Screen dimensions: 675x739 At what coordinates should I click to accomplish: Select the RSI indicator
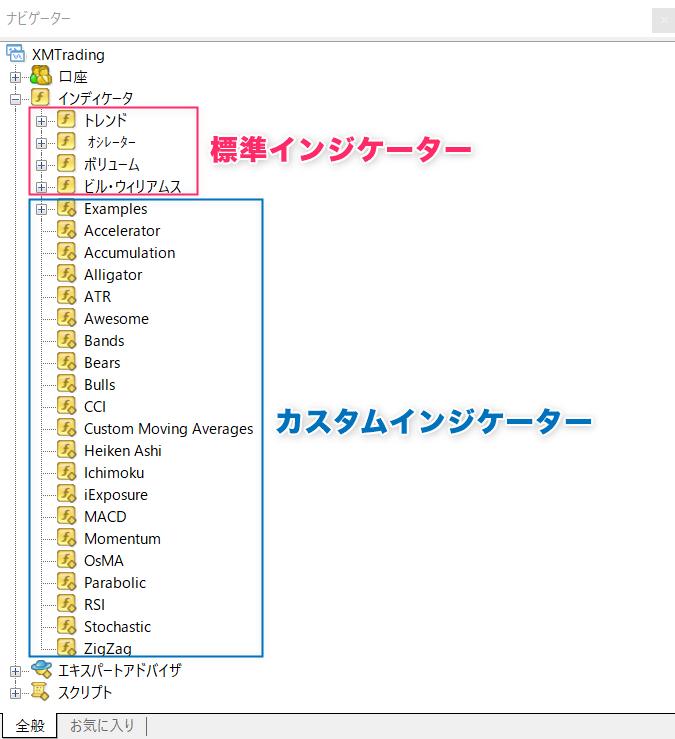tap(94, 604)
